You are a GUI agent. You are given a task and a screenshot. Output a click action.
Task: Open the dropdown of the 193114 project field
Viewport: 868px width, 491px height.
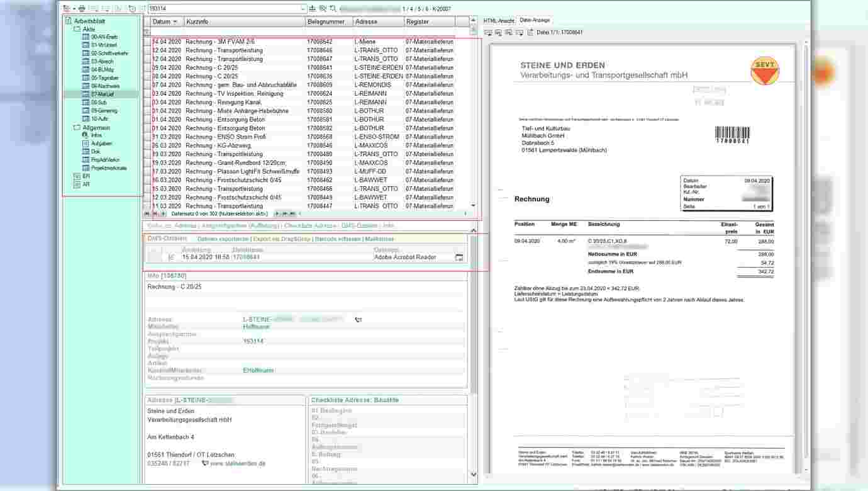pyautogui.click(x=303, y=9)
